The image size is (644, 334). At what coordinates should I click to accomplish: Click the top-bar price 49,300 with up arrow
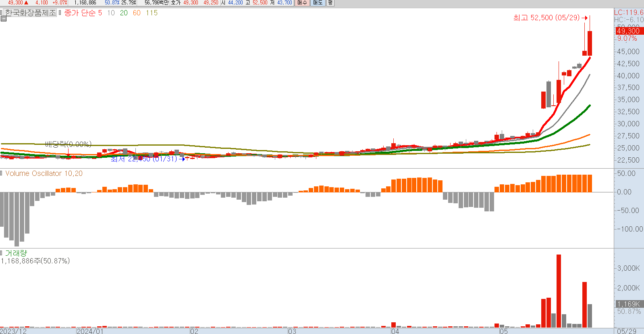[18, 3]
